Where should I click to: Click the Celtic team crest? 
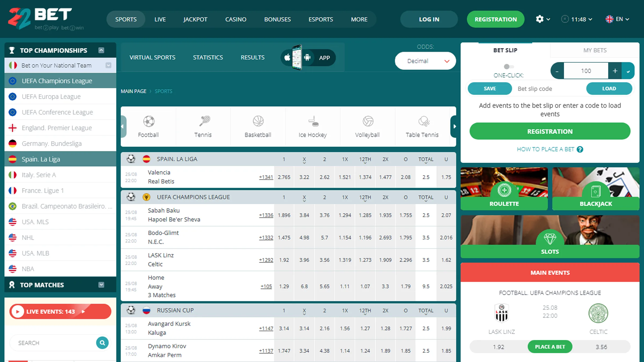(598, 313)
